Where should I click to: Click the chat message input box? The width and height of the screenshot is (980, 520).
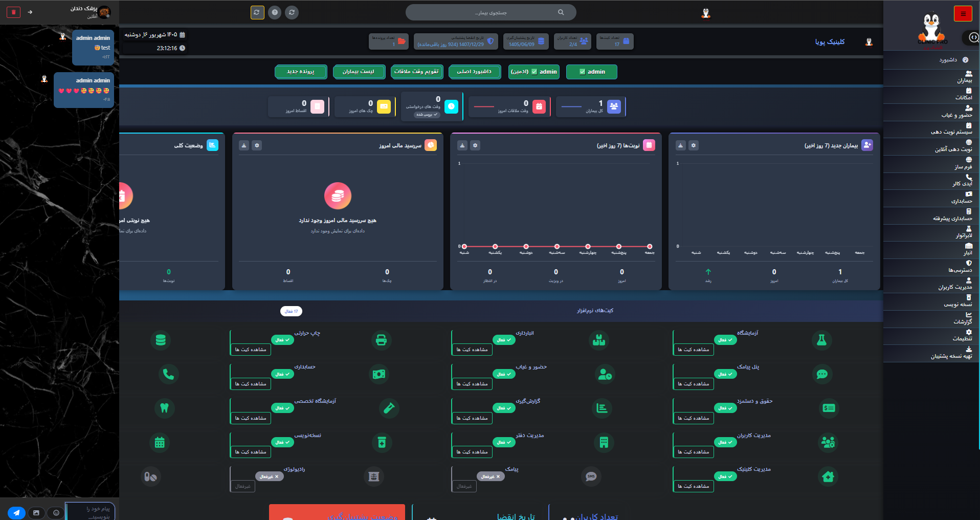tap(91, 512)
